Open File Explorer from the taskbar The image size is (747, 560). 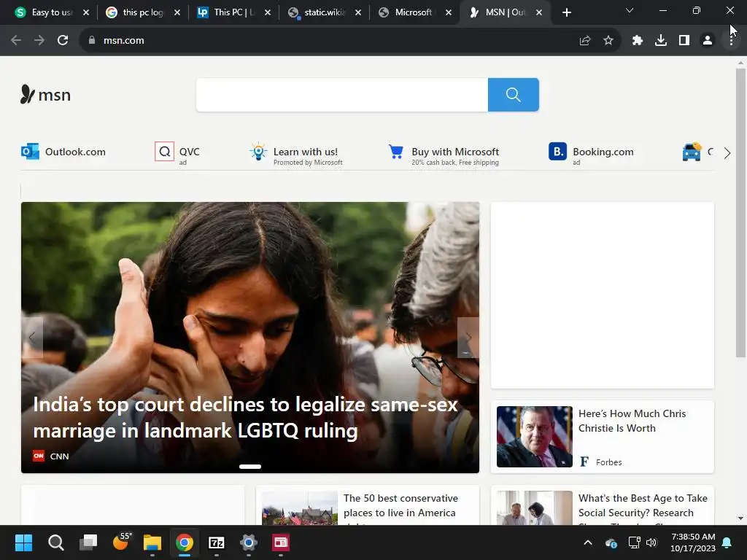[152, 542]
